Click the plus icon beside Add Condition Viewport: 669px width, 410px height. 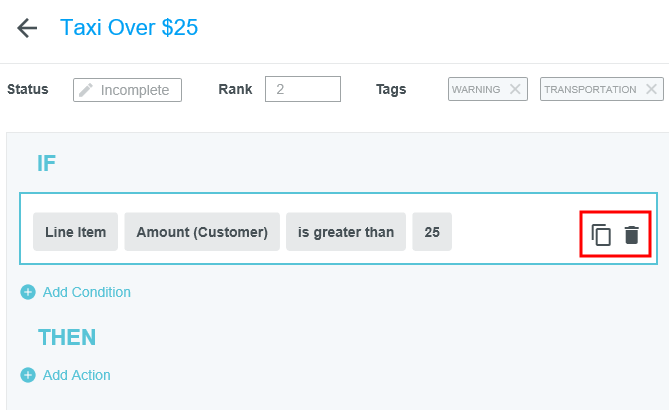[x=28, y=292]
